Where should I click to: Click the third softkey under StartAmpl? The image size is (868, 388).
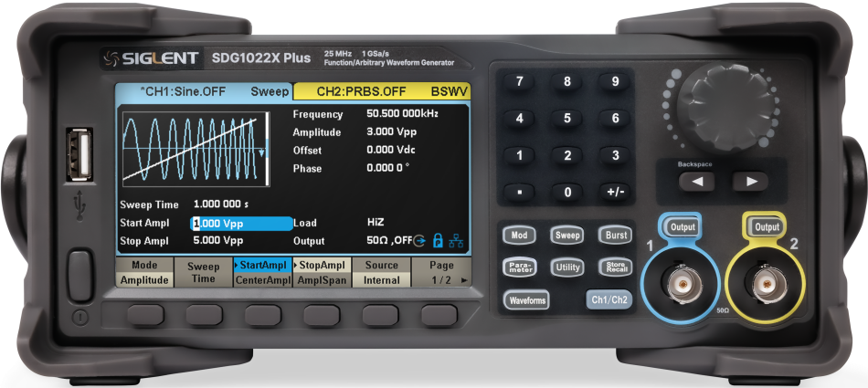[263, 315]
